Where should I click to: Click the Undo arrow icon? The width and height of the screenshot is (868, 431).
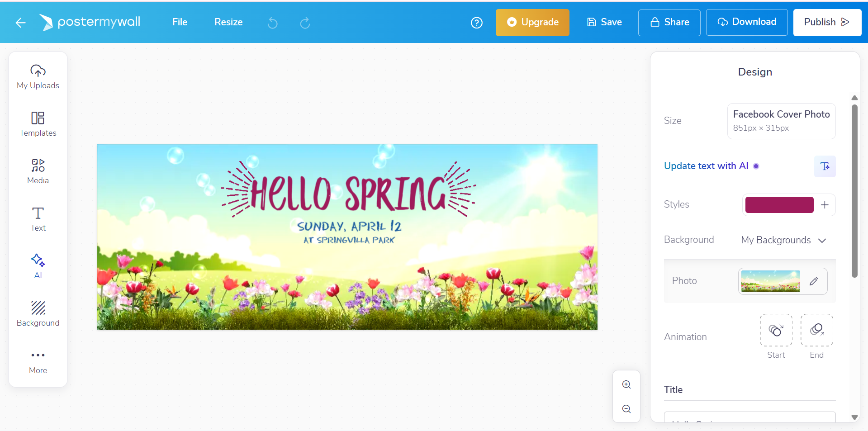[x=272, y=23]
